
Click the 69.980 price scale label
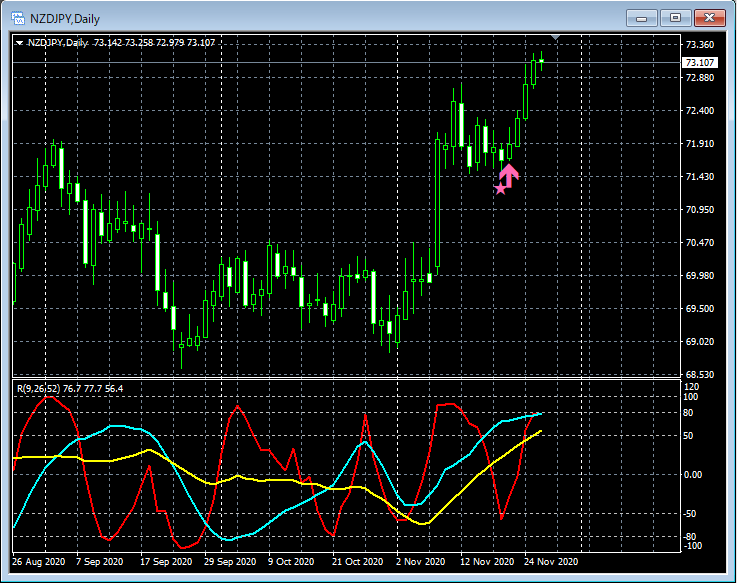(699, 276)
